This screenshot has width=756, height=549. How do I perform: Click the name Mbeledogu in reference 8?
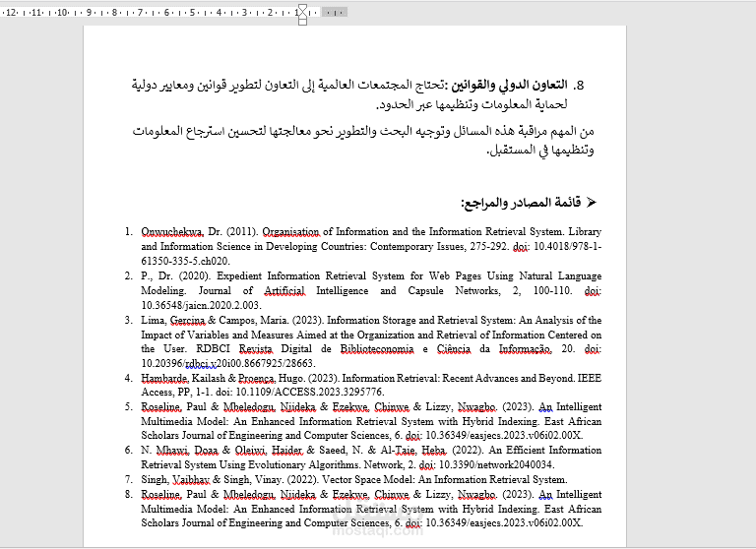pyautogui.click(x=249, y=495)
